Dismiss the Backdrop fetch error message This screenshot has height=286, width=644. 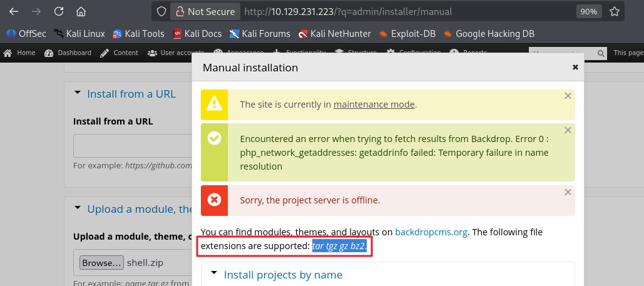(568, 130)
